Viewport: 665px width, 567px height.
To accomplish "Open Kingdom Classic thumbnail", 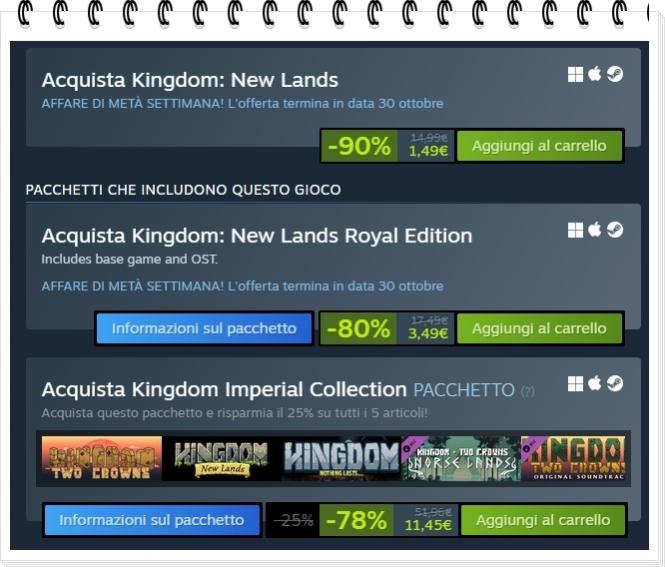I will pos(341,458).
